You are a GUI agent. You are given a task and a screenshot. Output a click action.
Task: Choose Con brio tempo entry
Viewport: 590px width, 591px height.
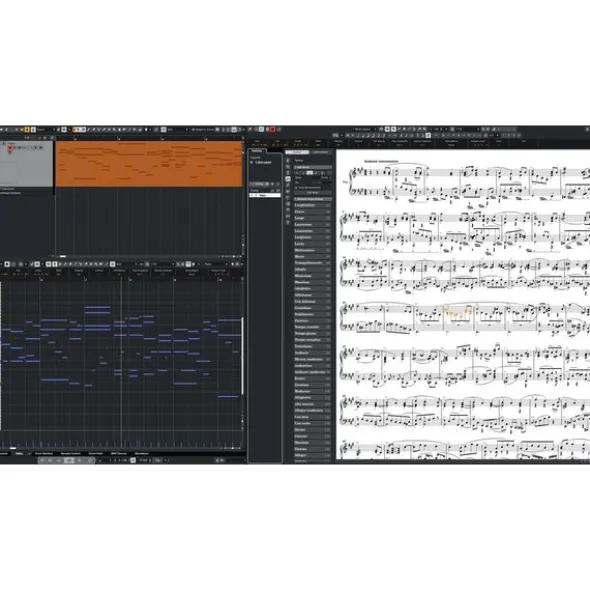[312, 417]
